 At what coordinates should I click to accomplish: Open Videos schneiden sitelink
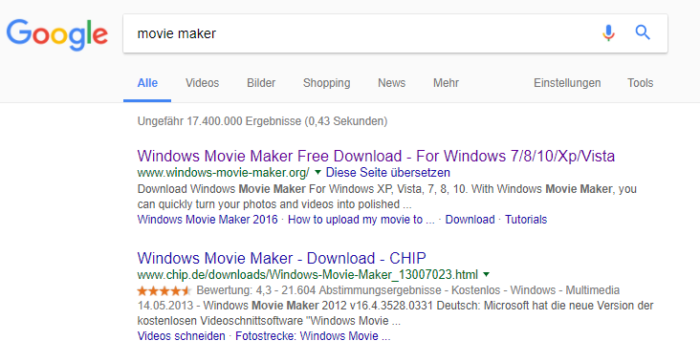click(x=181, y=336)
